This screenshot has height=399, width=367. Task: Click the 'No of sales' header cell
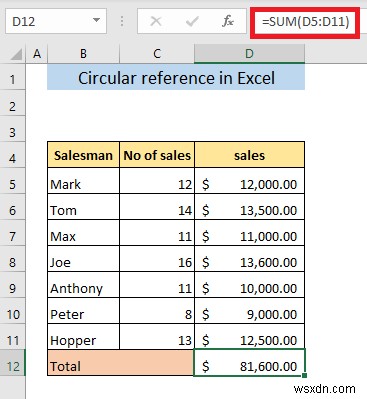click(157, 155)
